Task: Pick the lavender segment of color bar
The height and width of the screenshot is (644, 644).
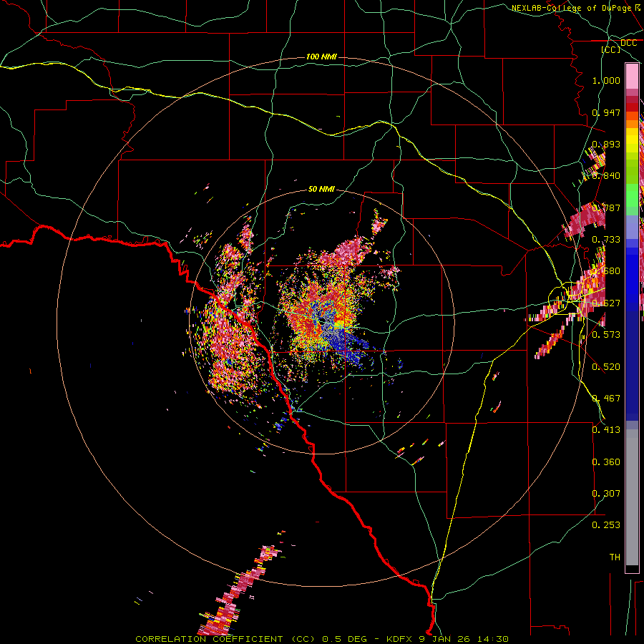Action: coord(632,227)
